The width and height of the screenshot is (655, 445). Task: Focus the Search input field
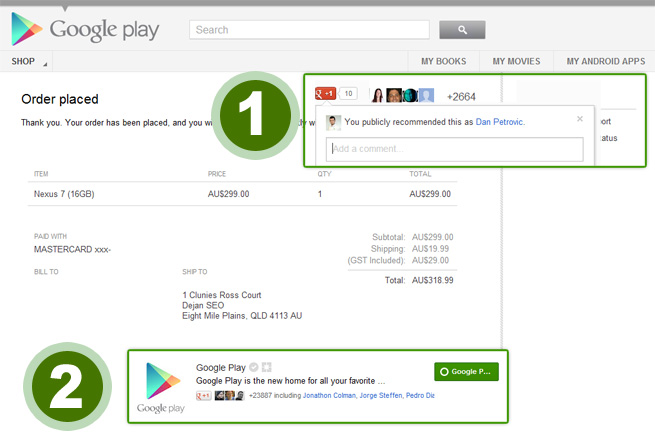309,30
